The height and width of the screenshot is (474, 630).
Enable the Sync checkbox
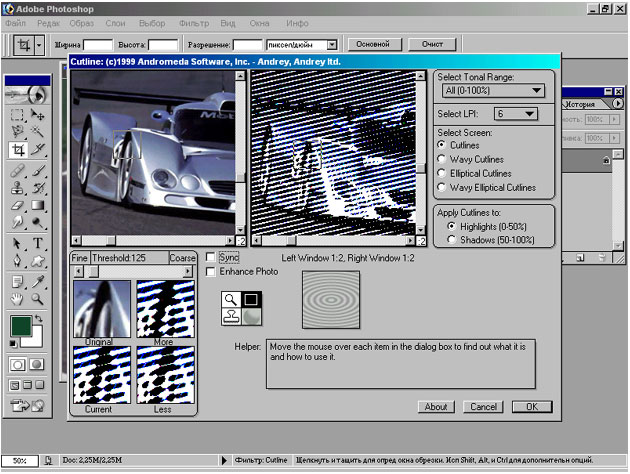[x=211, y=257]
